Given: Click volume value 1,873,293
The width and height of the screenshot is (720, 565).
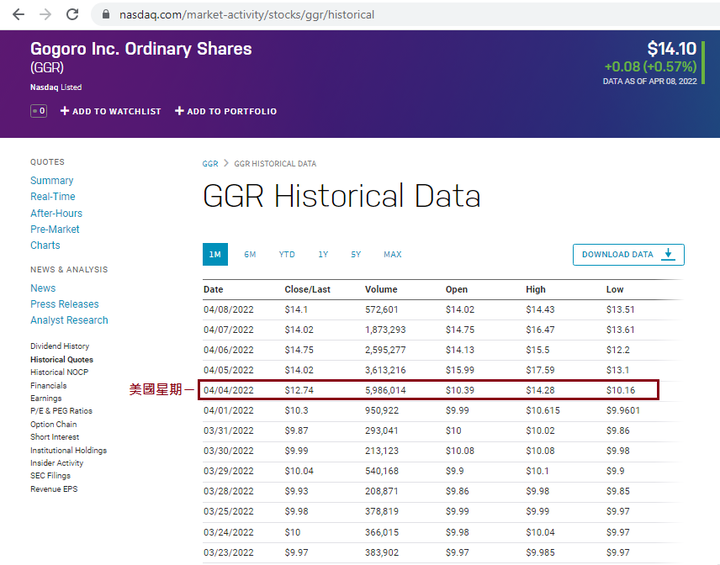Looking at the screenshot, I should (x=386, y=330).
